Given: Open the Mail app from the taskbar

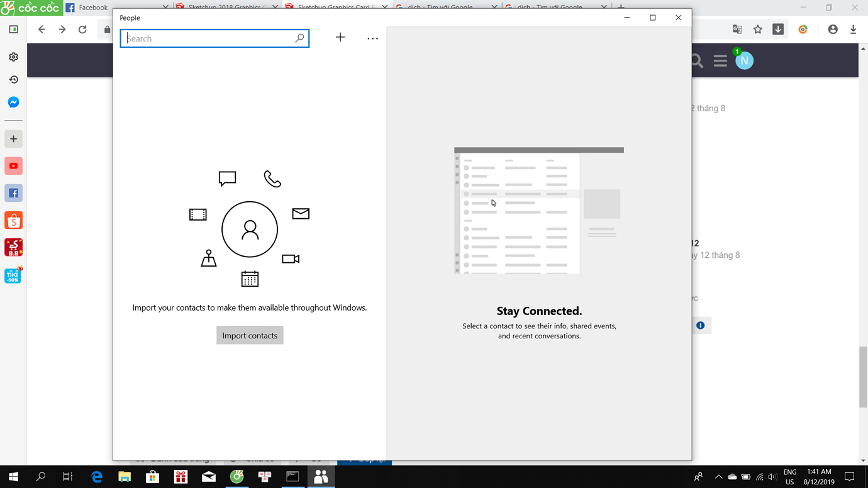Looking at the screenshot, I should click(209, 477).
